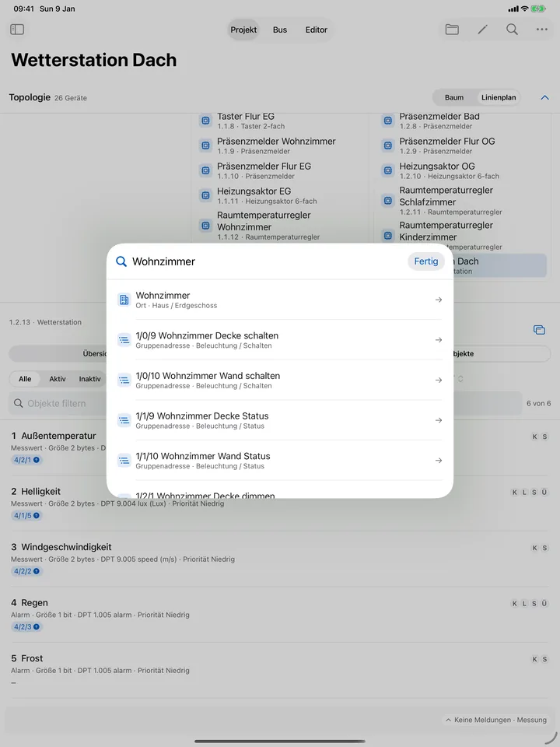Tap the Fertig button
Viewport: 560px width, 747px height.
pyautogui.click(x=425, y=261)
